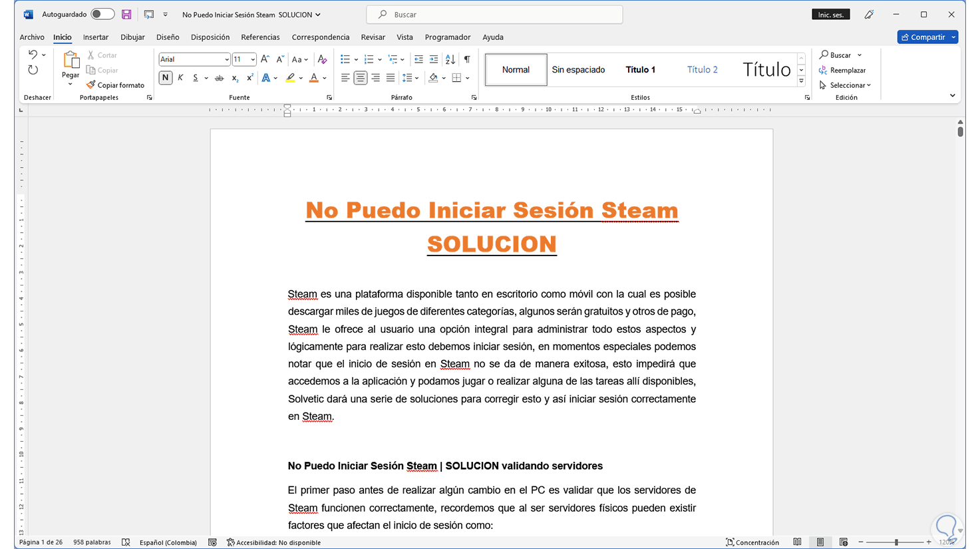Apply the Sin espaciado style

(578, 70)
